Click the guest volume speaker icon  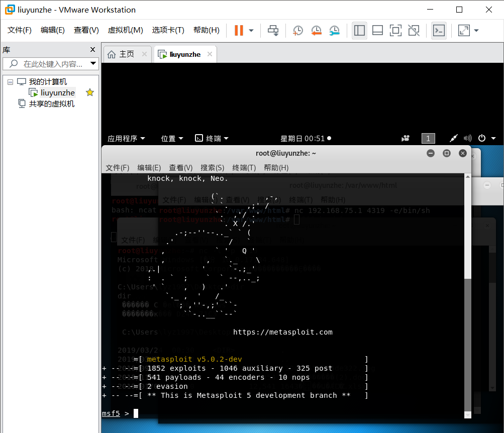(468, 139)
